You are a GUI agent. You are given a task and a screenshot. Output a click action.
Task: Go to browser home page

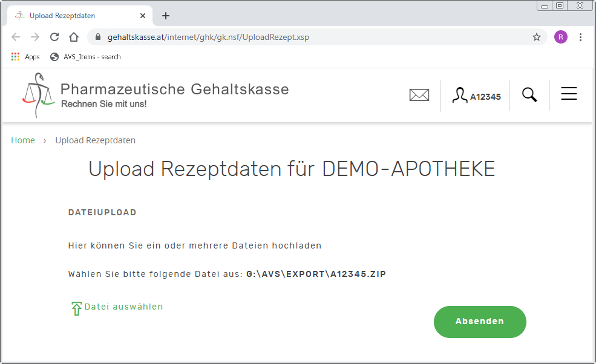pyautogui.click(x=74, y=37)
